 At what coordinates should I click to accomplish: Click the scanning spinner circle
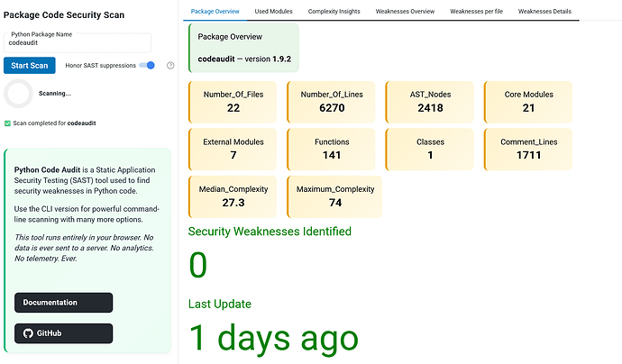(x=18, y=94)
